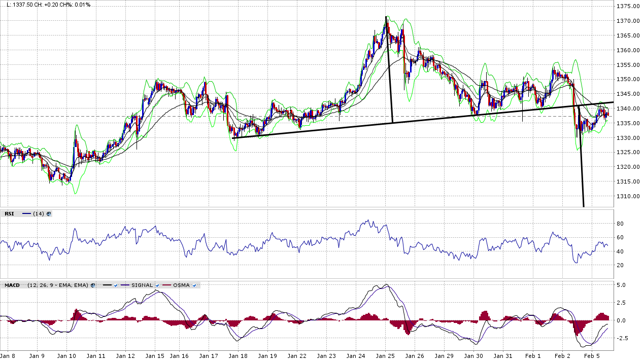Open MACD parameters (12, 26, 9 - EMA, EMA)
Screen dimensions: 644x363
pyautogui.click(x=58, y=285)
